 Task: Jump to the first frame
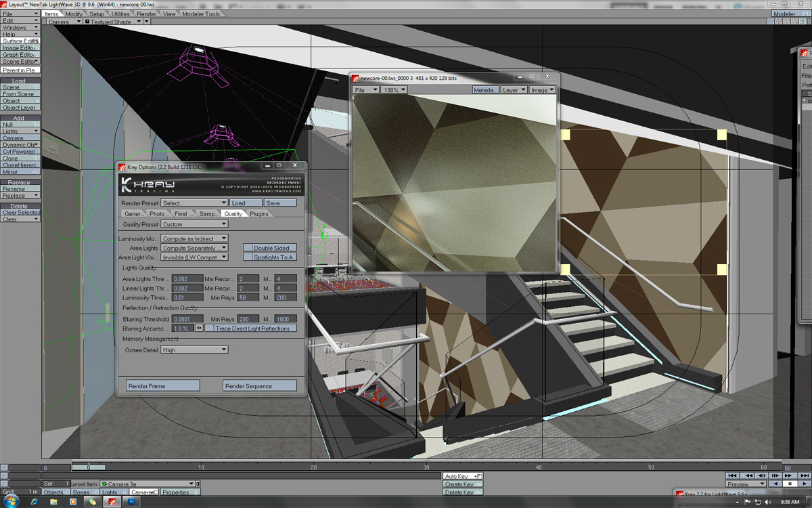pyautogui.click(x=731, y=476)
